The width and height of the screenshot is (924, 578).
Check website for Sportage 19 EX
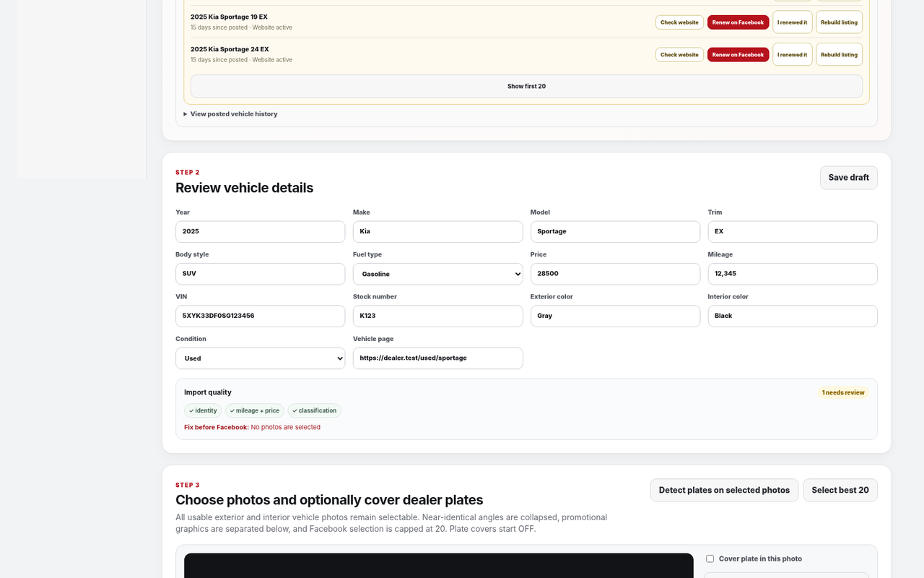pyautogui.click(x=679, y=22)
